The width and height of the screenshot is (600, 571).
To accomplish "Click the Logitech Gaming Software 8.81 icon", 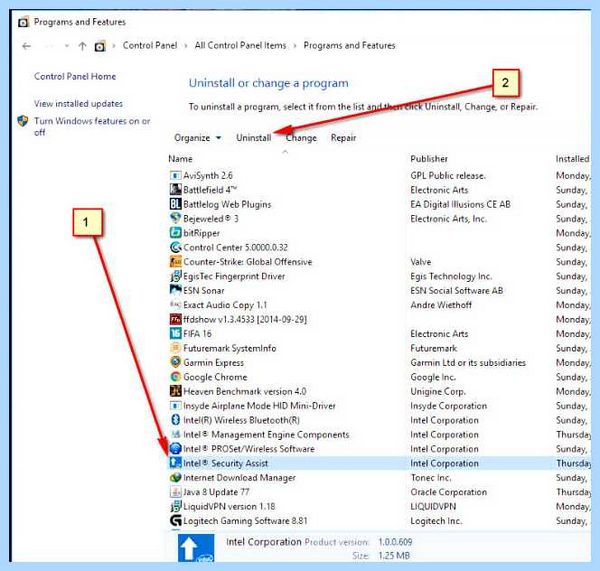I will coord(175,521).
